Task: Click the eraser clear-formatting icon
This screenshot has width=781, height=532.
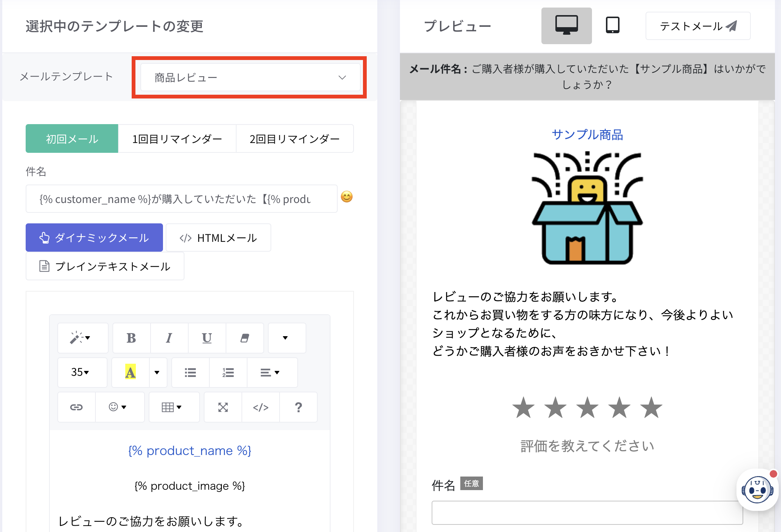Action: (x=244, y=338)
